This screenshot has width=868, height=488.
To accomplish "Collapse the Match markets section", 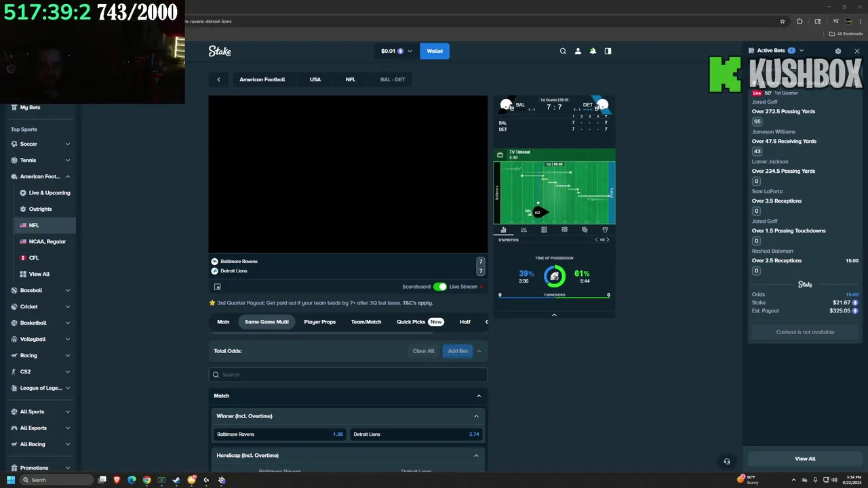I will [479, 396].
